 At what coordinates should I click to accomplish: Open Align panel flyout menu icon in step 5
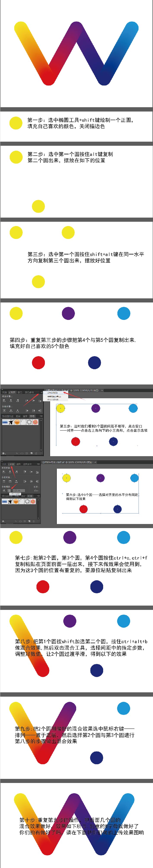41,392
